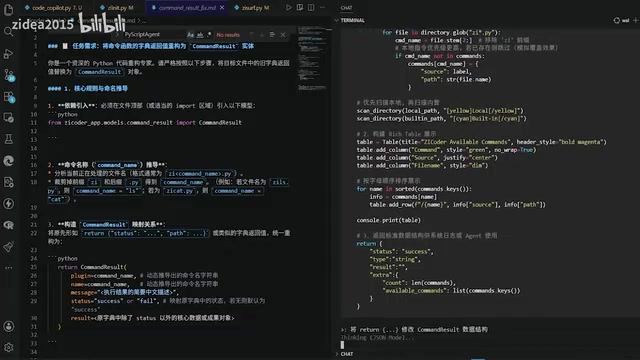Open the Accounts menu icon
Image resolution: width=640 pixels, height=360 pixels.
(x=8, y=326)
